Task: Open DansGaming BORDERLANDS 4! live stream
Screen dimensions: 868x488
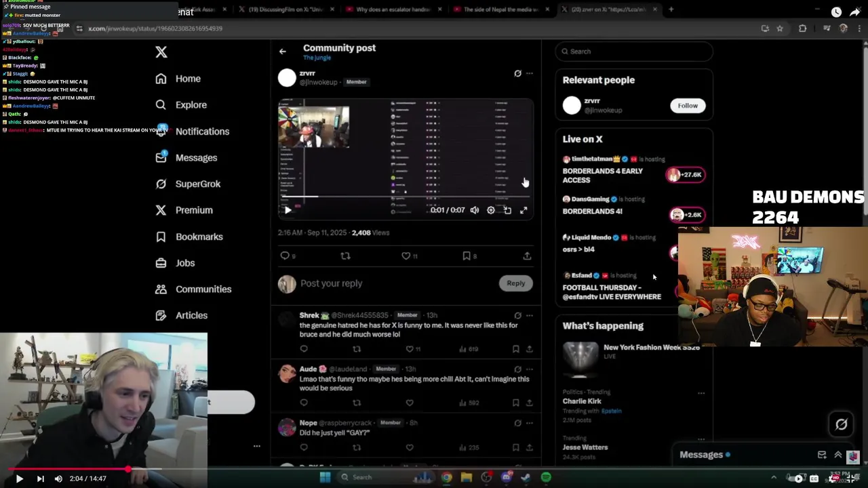Action: pos(634,205)
